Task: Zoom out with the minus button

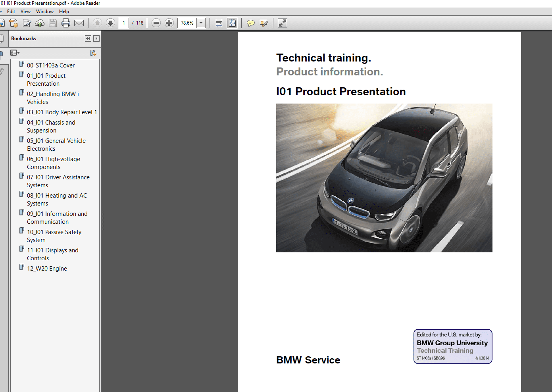Action: pyautogui.click(x=156, y=23)
